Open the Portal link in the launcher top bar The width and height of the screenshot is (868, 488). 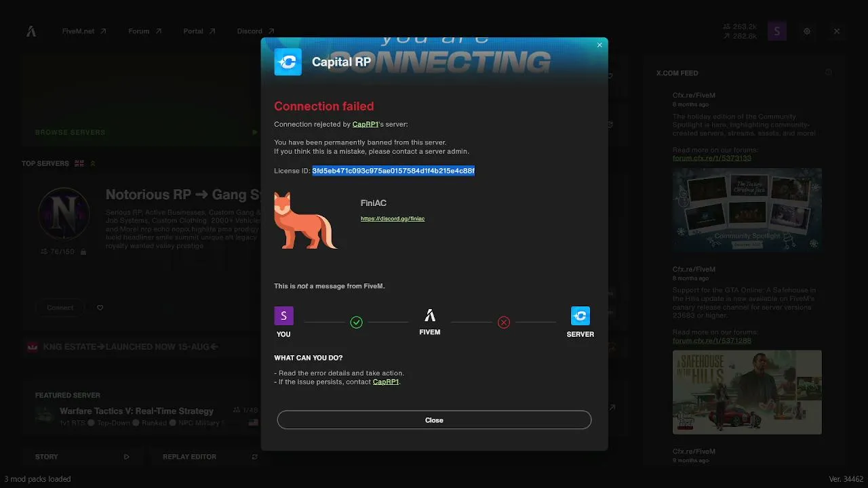[199, 31]
